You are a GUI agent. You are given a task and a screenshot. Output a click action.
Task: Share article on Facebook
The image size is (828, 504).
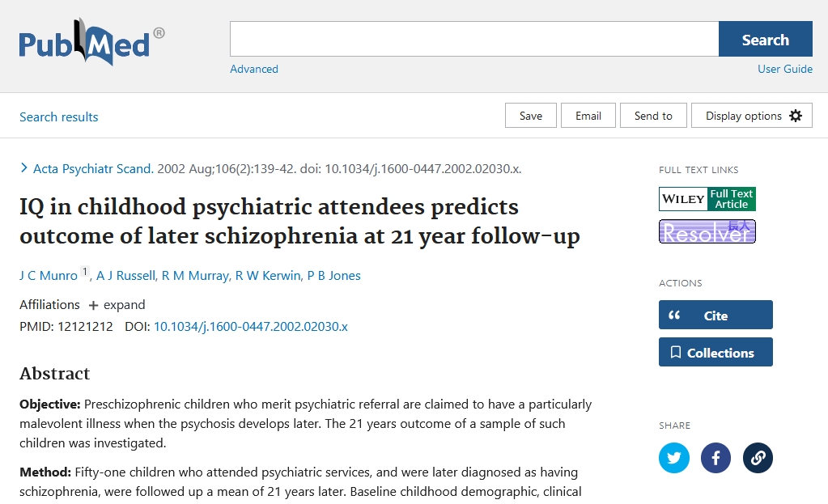pyautogui.click(x=715, y=458)
